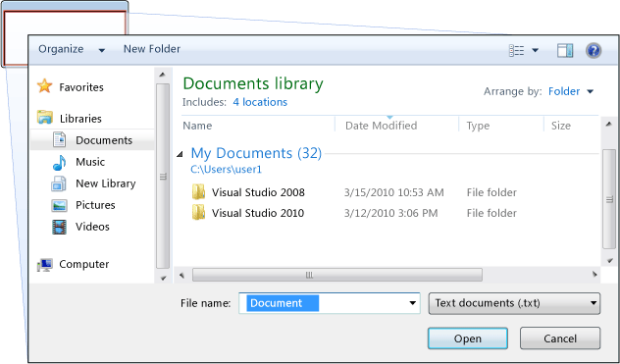Click the file list vertical scrollbar thumb

609,199
